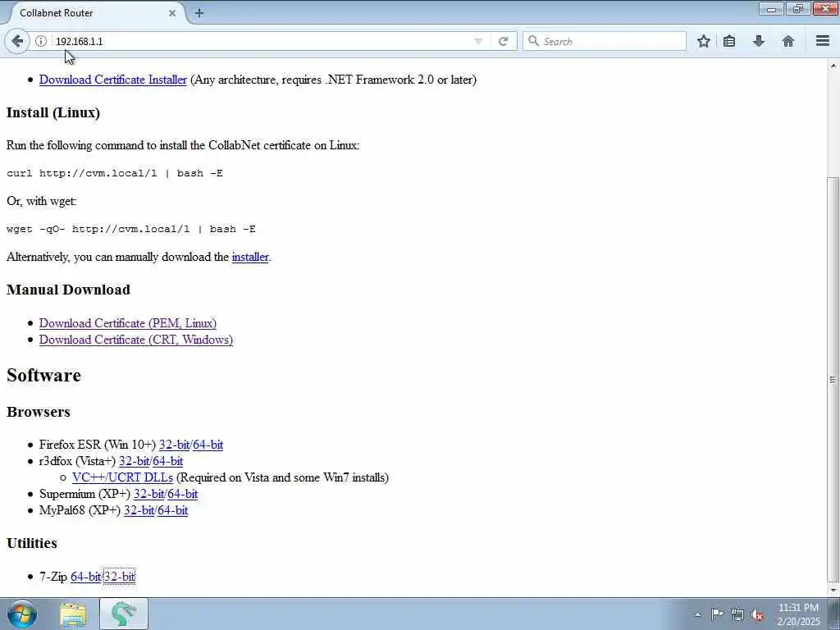The height and width of the screenshot is (630, 840).
Task: Click the scrollbar up arrow
Action: point(833,66)
